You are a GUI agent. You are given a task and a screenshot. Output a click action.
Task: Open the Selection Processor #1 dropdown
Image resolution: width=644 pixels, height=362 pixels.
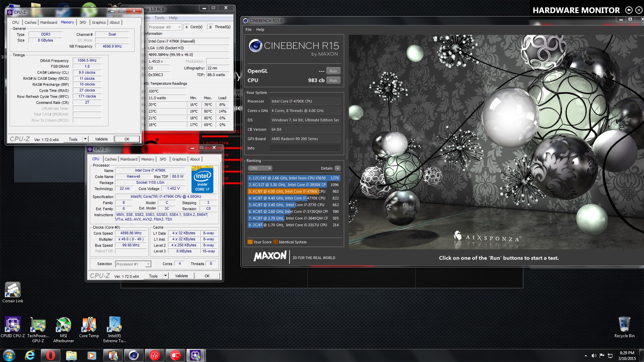(x=133, y=264)
